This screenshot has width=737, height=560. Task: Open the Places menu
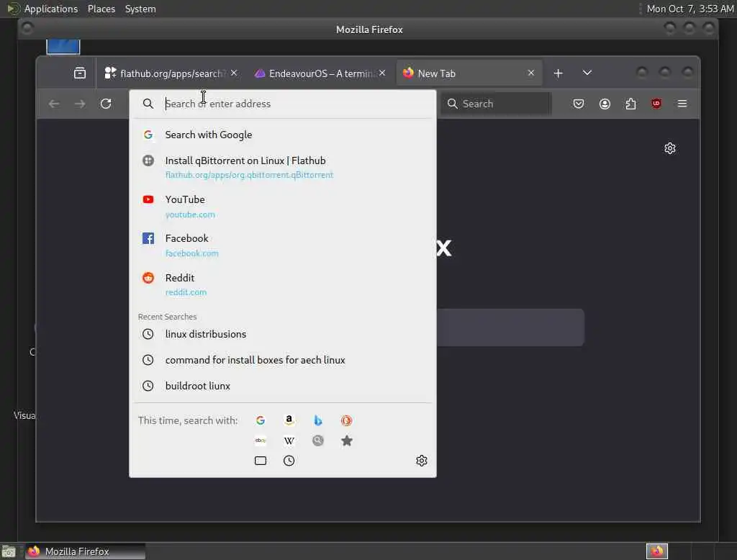[x=101, y=9]
